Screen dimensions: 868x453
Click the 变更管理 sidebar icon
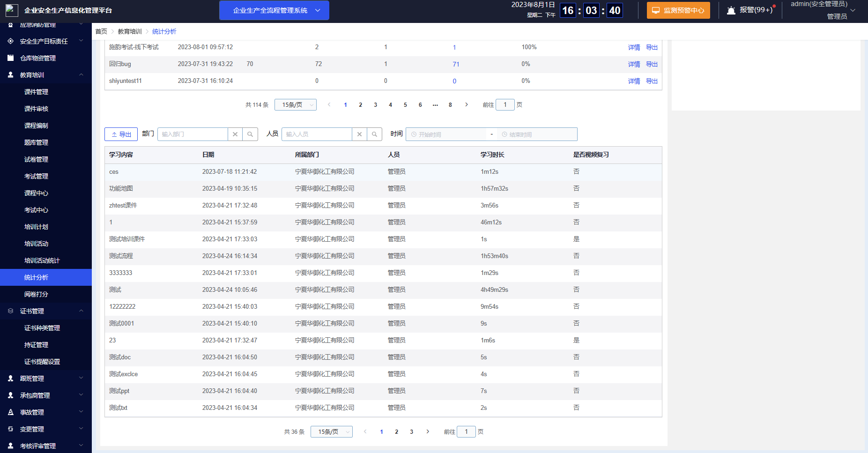(x=11, y=429)
